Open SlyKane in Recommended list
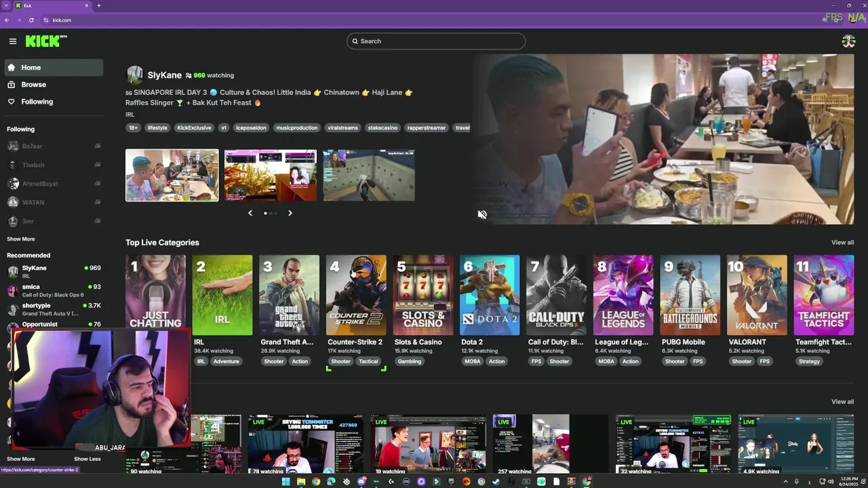This screenshot has width=868, height=488. pyautogui.click(x=54, y=271)
